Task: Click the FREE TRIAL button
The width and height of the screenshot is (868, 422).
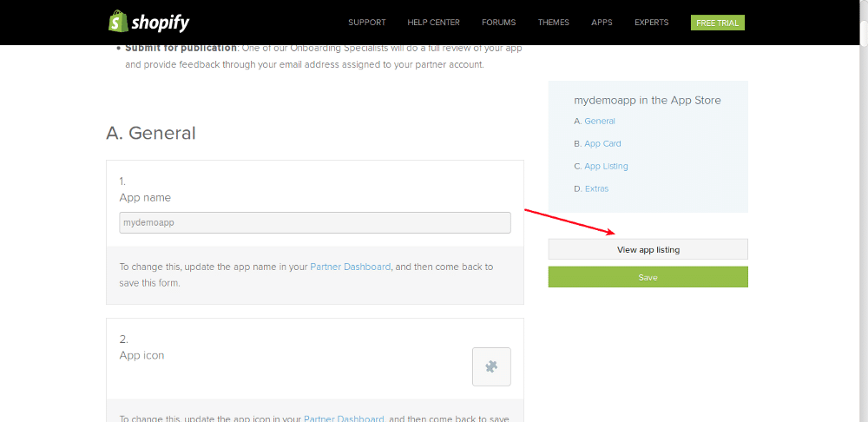Action: coord(718,23)
